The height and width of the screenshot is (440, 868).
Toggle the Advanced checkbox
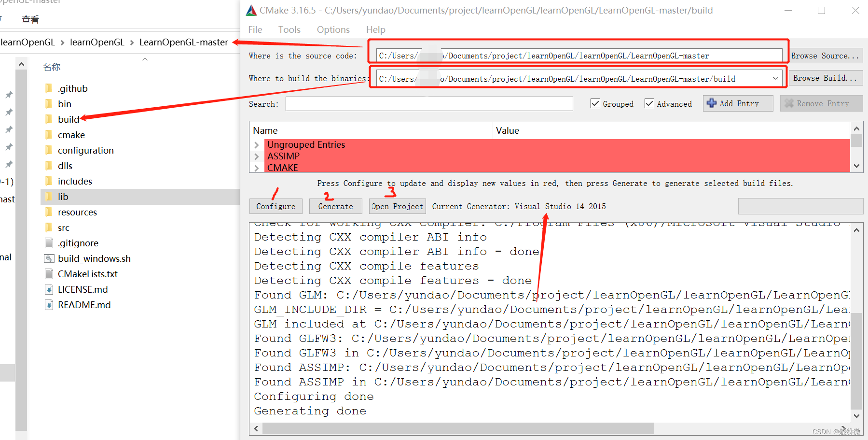click(x=649, y=103)
